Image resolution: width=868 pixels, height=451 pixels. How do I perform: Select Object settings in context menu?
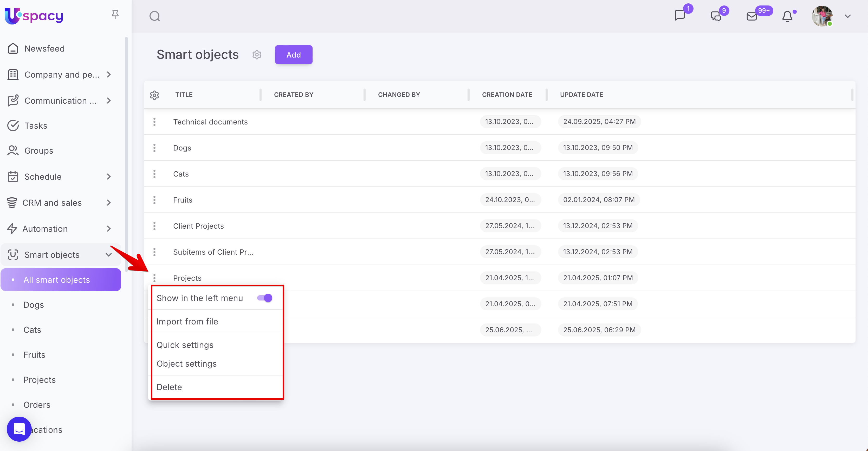point(186,364)
